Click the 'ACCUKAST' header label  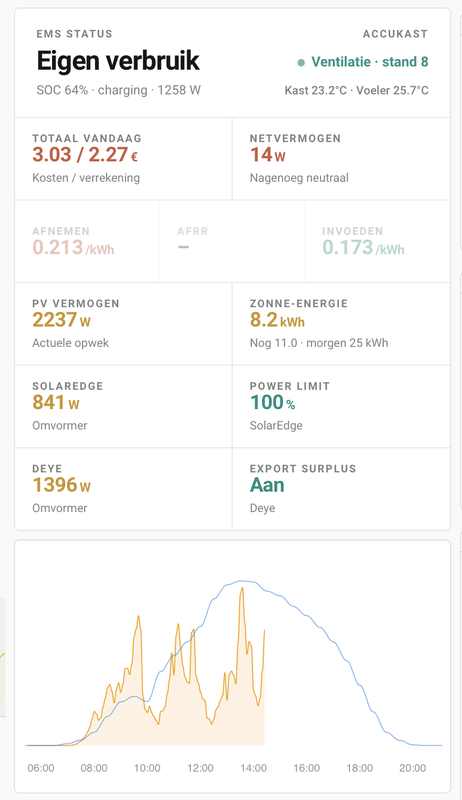click(395, 34)
